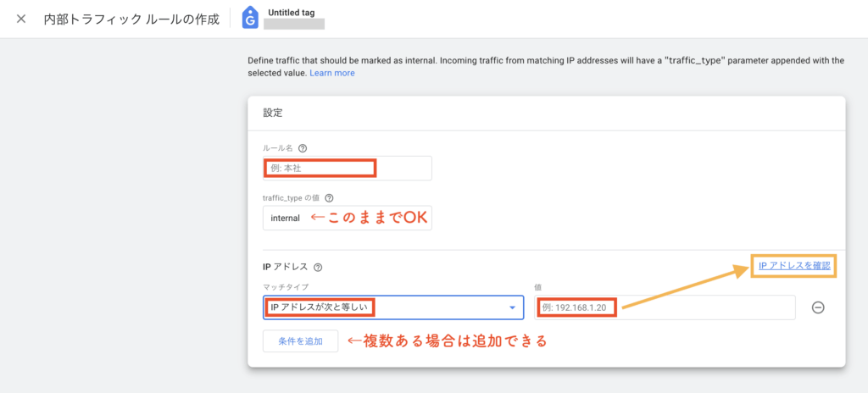Close the internal traffic rule creation panel
868x393 pixels.
[21, 19]
